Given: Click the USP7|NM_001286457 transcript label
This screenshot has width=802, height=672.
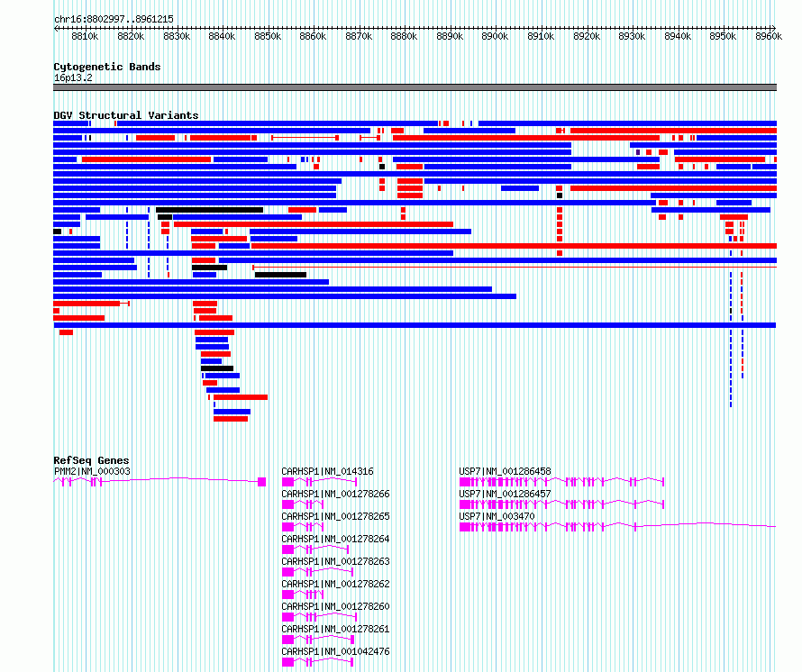Looking at the screenshot, I should coord(505,494).
